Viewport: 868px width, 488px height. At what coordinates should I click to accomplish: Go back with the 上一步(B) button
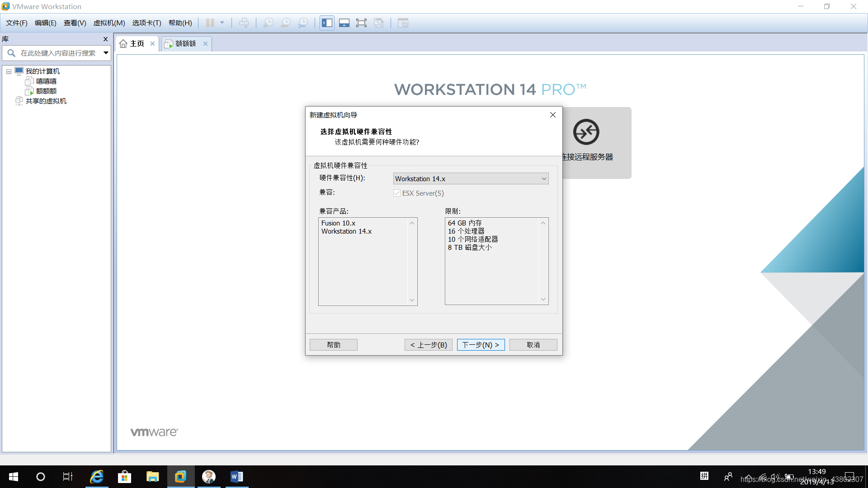tap(429, 345)
